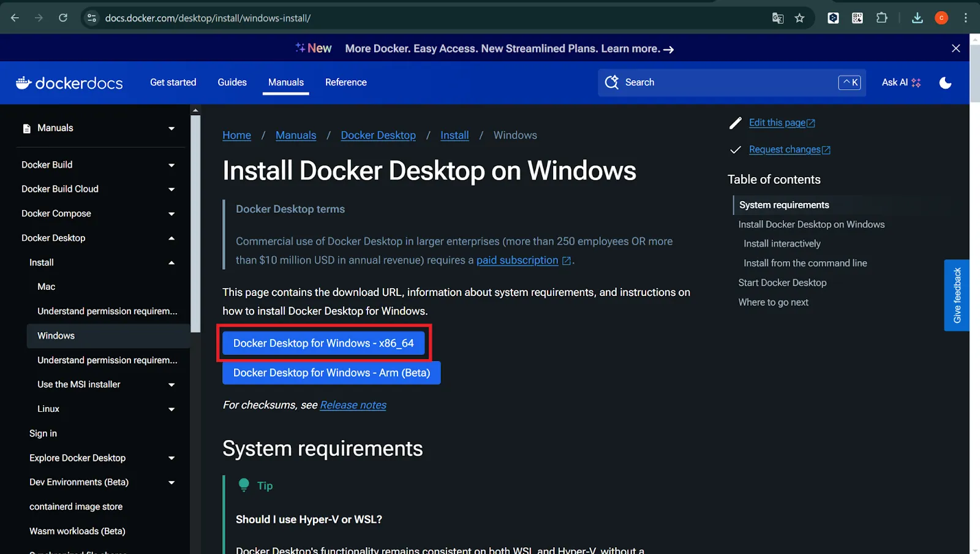This screenshot has height=554, width=980.
Task: Open the Release notes link
Action: (353, 404)
